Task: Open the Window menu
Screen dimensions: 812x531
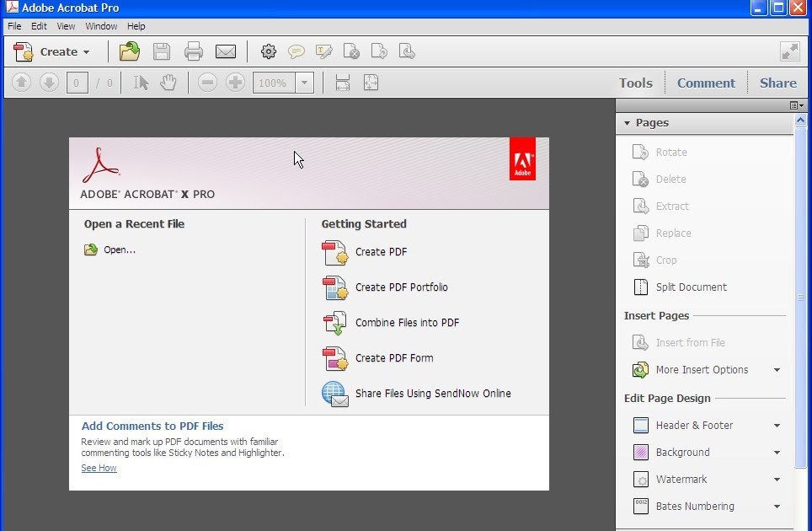Action: coord(101,26)
